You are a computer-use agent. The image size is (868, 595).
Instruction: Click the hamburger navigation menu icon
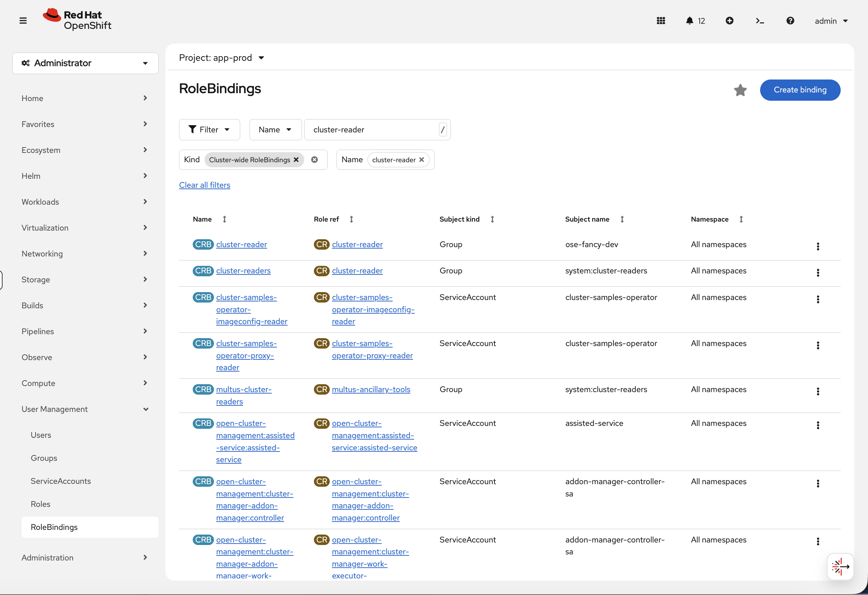coord(23,21)
